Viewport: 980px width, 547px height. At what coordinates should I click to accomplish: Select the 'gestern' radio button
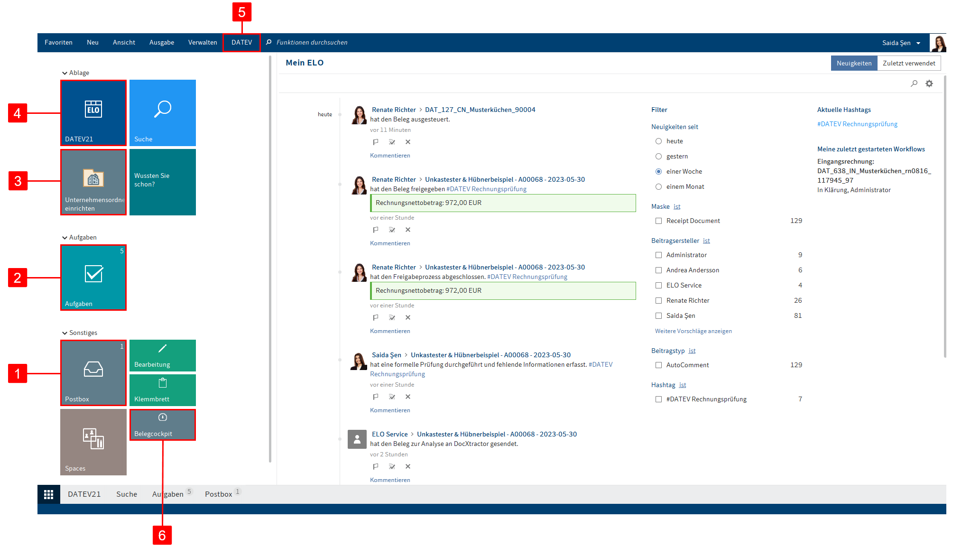coord(658,156)
